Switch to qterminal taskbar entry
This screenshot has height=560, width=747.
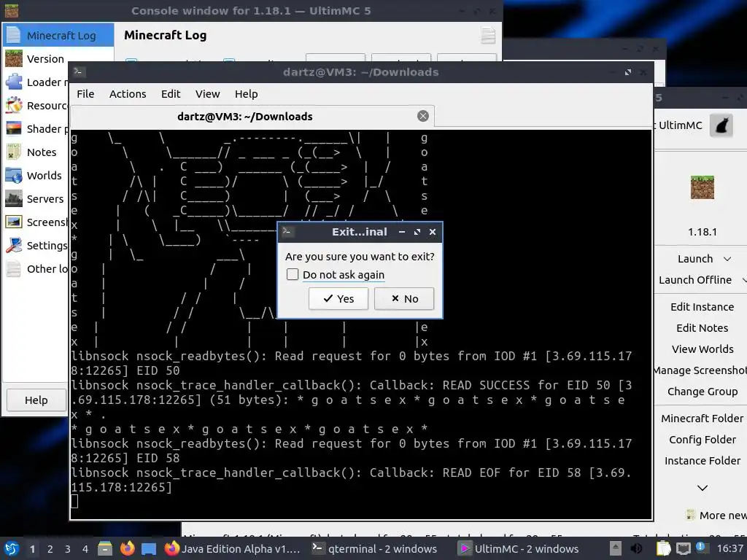click(374, 548)
